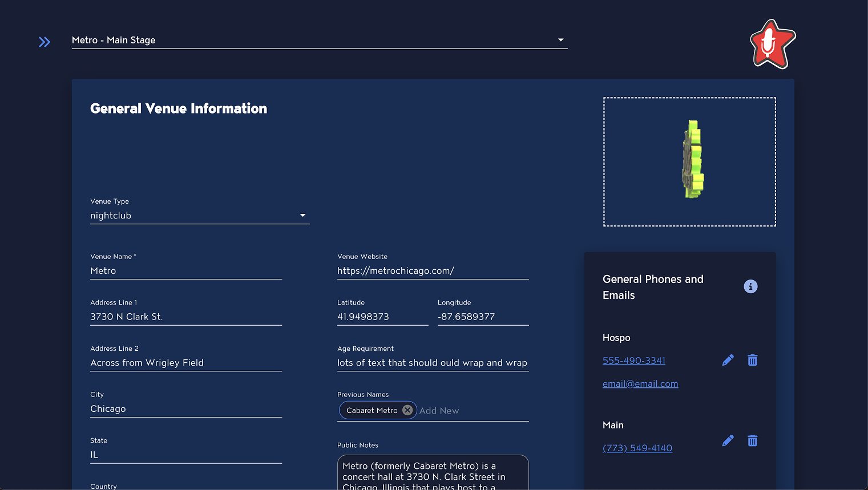The height and width of the screenshot is (490, 868).
Task: Edit the Hospo contact with pencil icon
Action: [728, 360]
